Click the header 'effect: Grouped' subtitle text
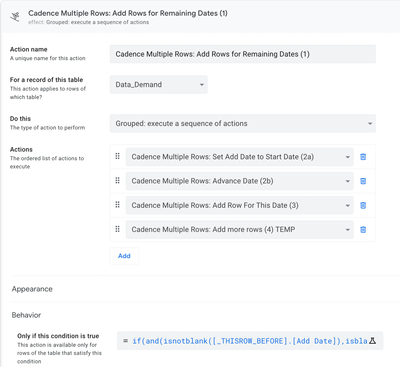Viewport: 400px width, 382px height. (x=88, y=22)
